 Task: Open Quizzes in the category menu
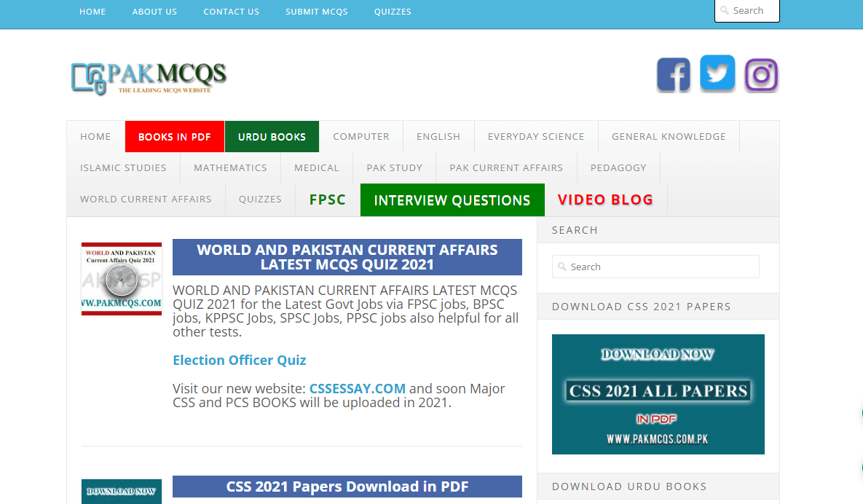point(260,199)
